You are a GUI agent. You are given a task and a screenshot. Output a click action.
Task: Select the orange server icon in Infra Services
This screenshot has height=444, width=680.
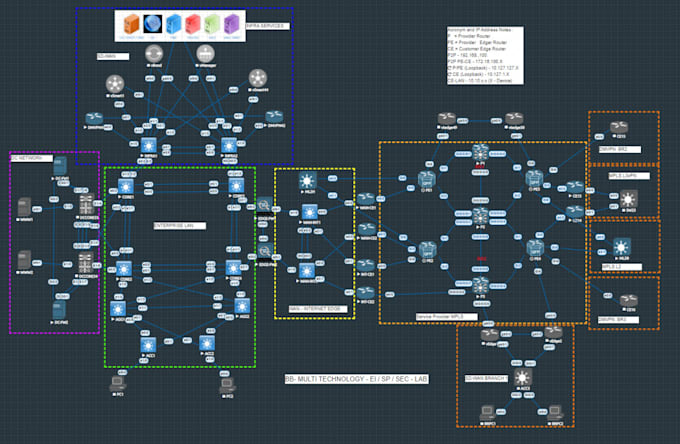[131, 24]
